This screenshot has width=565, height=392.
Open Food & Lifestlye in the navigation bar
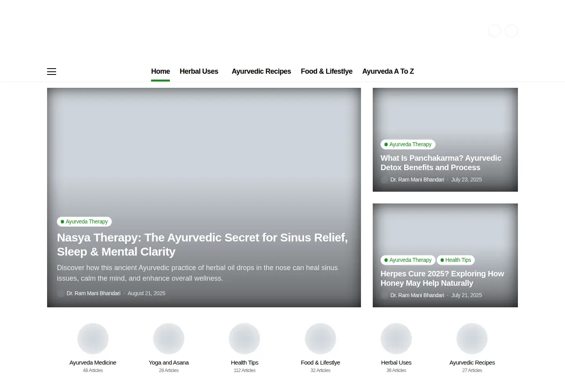[x=326, y=71]
